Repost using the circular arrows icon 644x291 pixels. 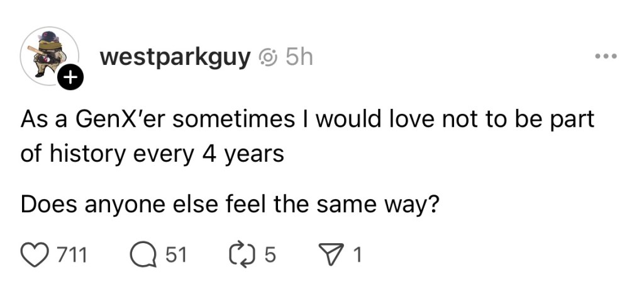(x=246, y=255)
